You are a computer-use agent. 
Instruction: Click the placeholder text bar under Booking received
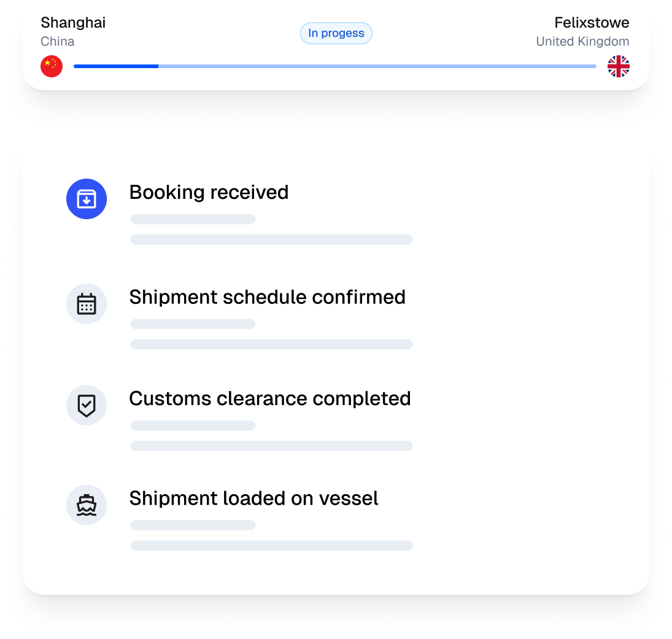tap(193, 219)
